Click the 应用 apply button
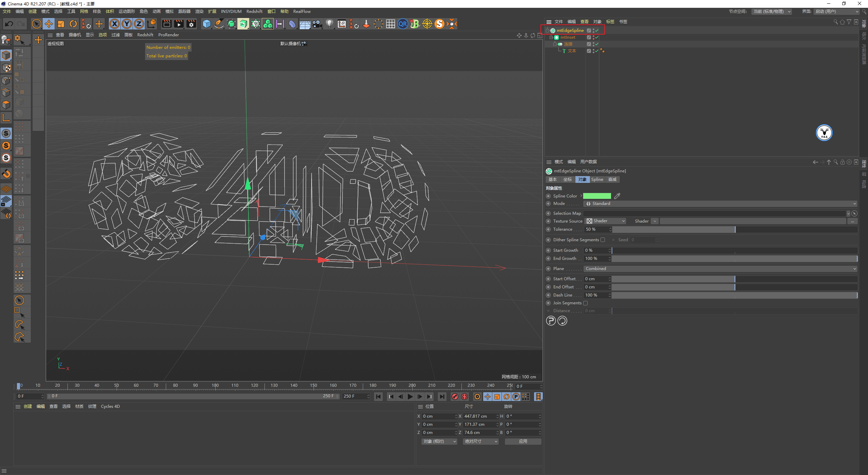868x475 pixels. (523, 441)
